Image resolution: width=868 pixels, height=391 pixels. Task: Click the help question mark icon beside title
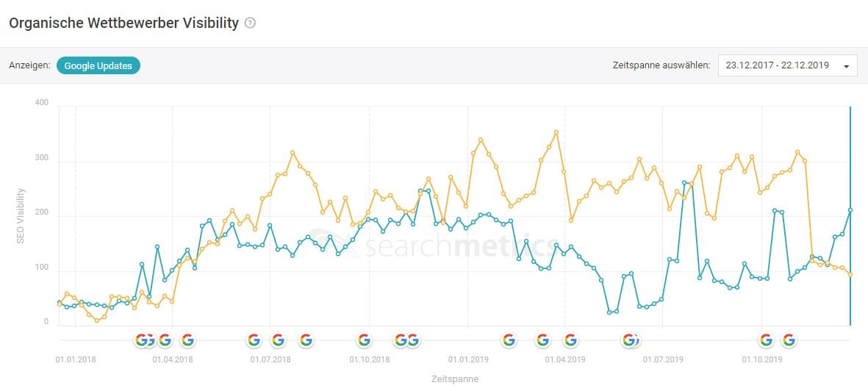coord(250,23)
